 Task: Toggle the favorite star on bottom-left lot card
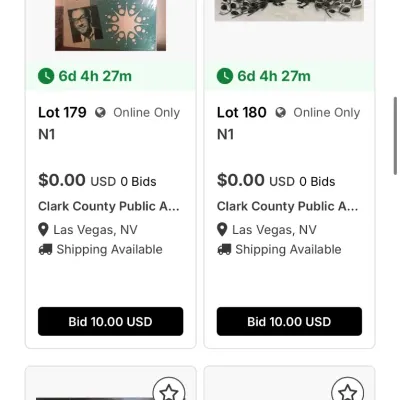[x=169, y=391]
